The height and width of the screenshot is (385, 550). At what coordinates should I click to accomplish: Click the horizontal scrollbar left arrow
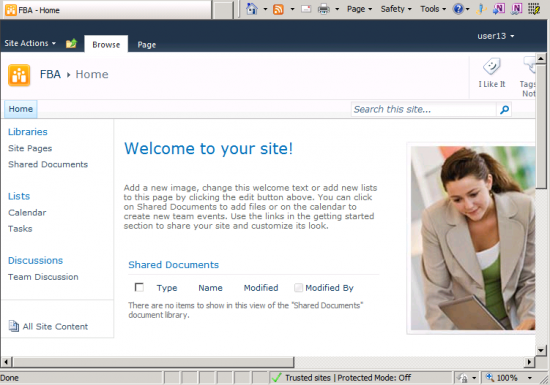tap(6, 362)
